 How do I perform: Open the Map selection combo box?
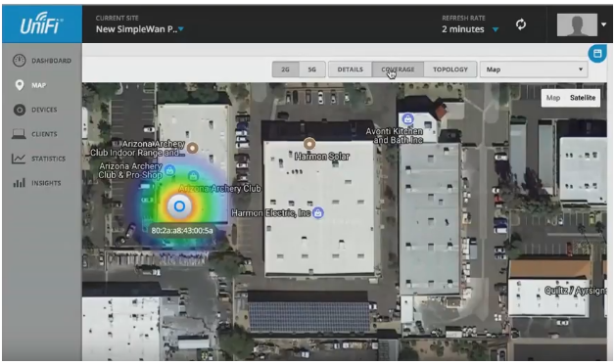click(534, 69)
